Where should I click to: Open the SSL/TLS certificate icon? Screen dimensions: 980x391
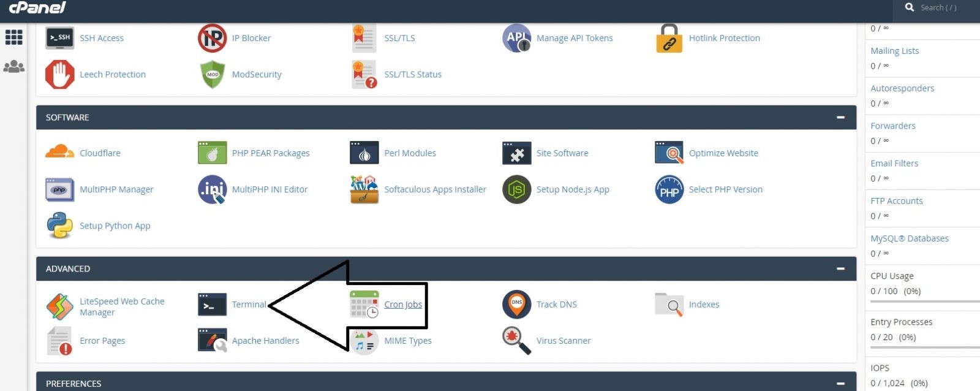click(x=364, y=38)
